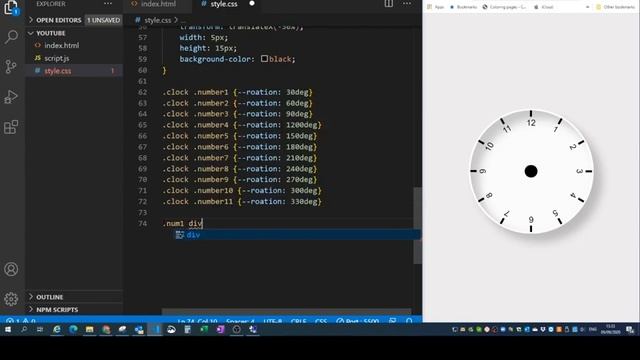Click the split editor icon
Image resolution: width=640 pixels, height=360 pixels.
click(x=389, y=4)
